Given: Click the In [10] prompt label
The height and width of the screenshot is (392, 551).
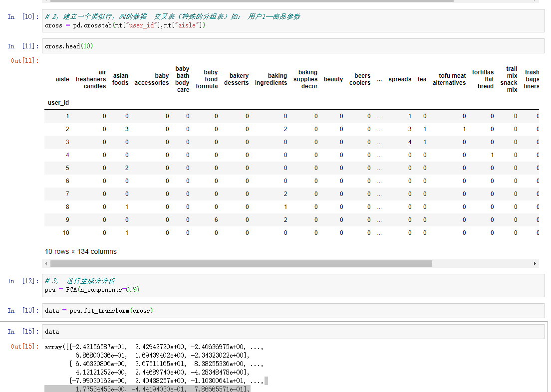Looking at the screenshot, I should (23, 16).
